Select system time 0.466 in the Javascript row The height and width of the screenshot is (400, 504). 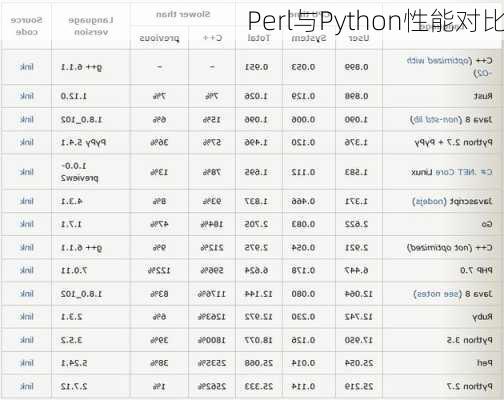tap(303, 201)
